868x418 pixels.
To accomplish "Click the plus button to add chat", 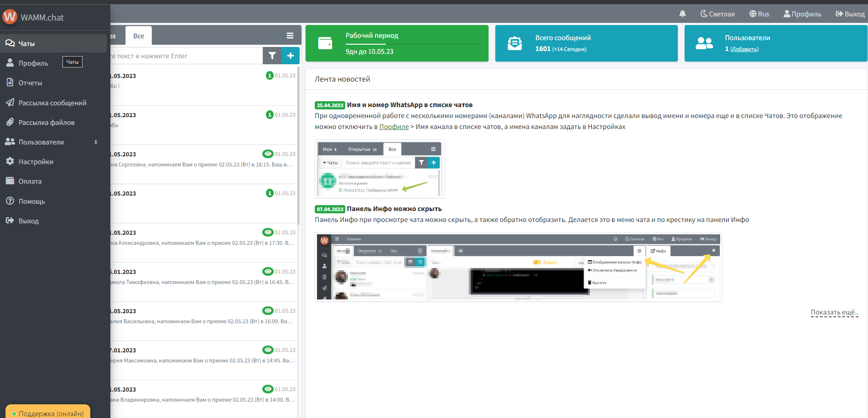I will (x=291, y=56).
